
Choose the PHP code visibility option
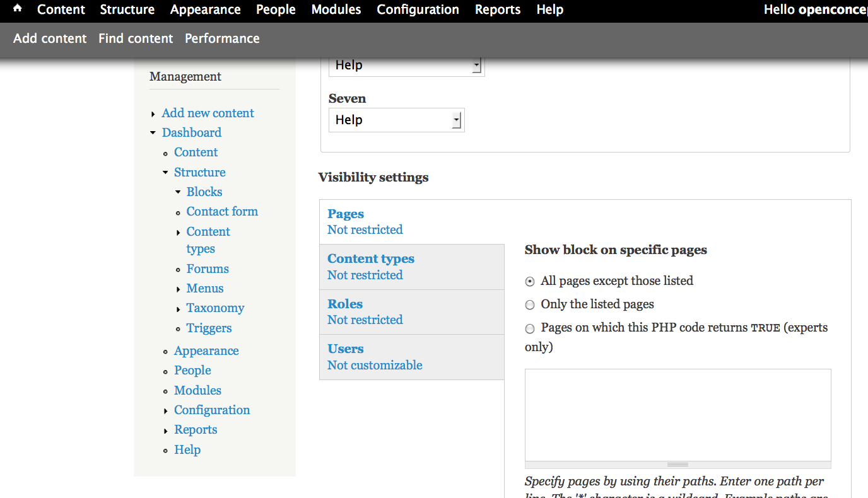[530, 328]
